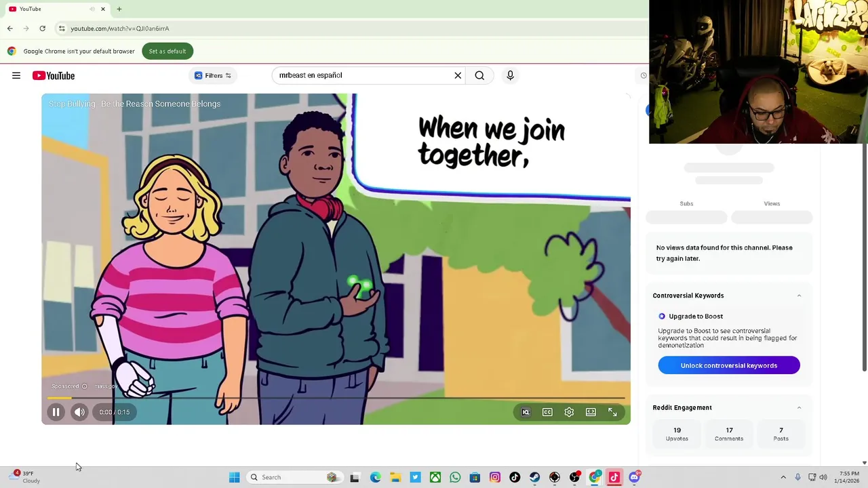868x488 pixels.
Task: Open Task View on the taskbar
Action: (354, 477)
